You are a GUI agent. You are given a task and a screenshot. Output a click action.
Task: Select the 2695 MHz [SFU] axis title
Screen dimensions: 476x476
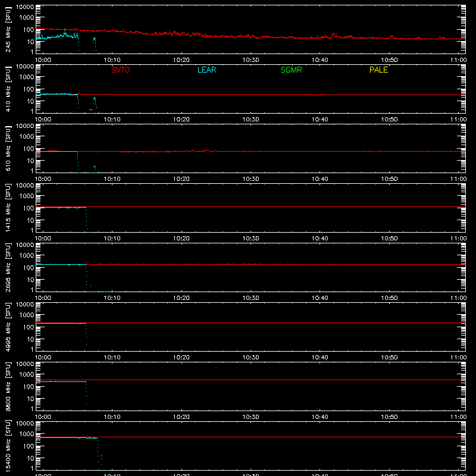click(x=8, y=267)
